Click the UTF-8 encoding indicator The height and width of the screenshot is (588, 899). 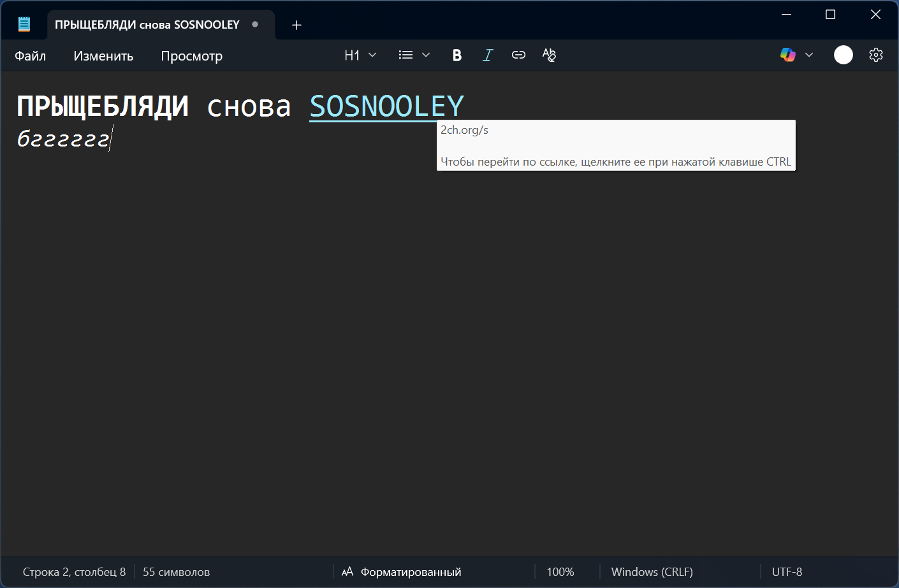787,572
